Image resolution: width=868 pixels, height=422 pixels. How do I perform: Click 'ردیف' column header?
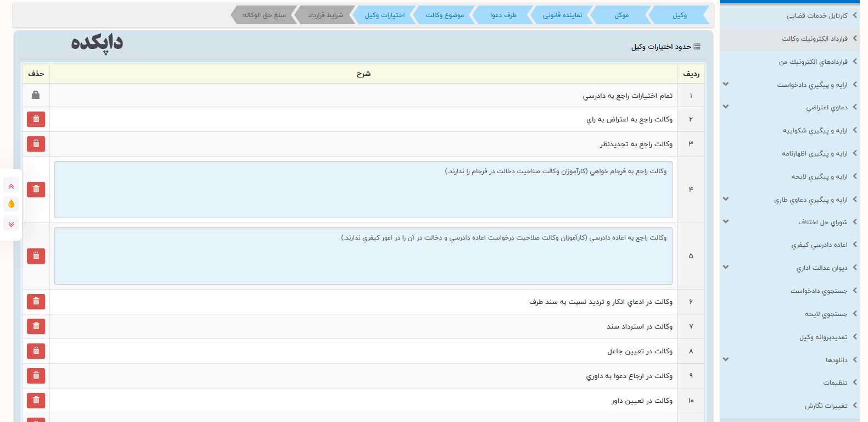pyautogui.click(x=691, y=74)
